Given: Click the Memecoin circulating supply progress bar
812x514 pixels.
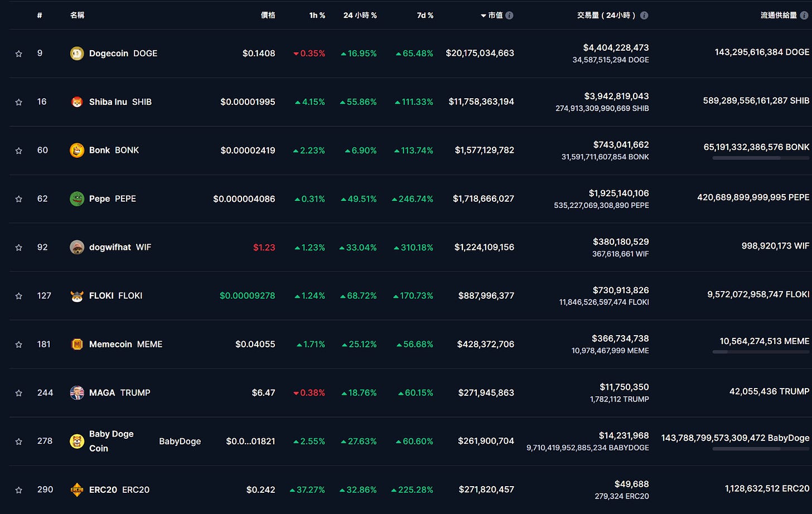Looking at the screenshot, I should point(761,352).
